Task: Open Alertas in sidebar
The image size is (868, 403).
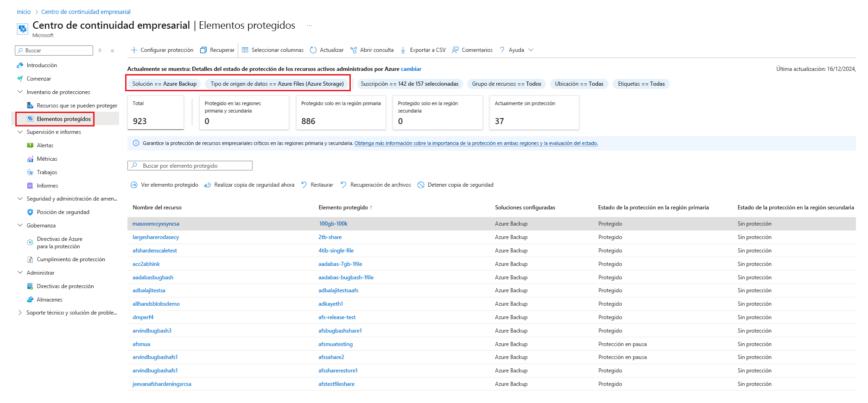Action: pos(45,145)
